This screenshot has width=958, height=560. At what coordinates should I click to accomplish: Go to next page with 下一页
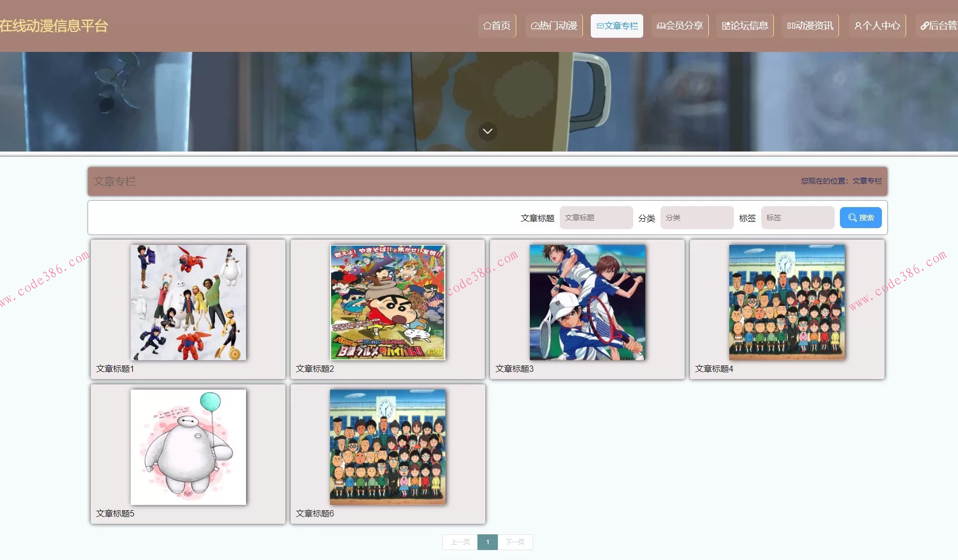pos(515,542)
